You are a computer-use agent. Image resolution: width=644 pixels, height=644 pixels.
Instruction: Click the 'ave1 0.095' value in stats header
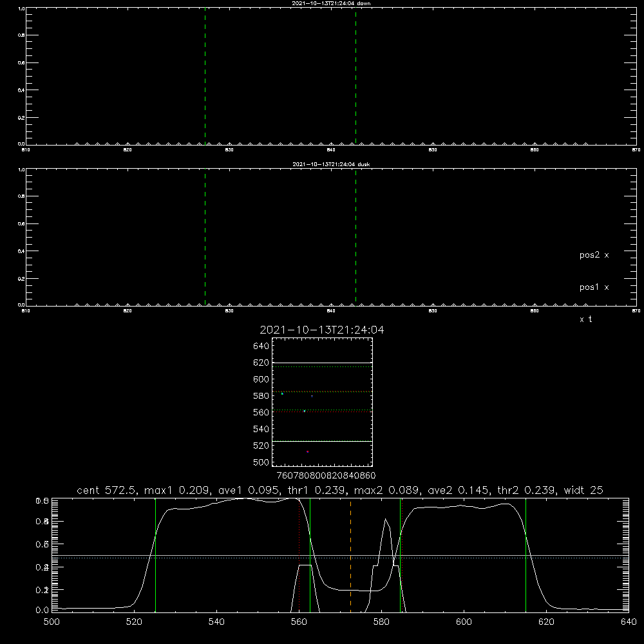249,490
